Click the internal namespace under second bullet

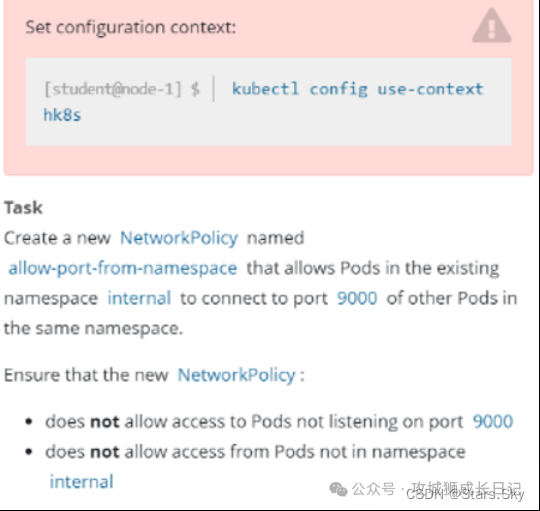point(81,482)
